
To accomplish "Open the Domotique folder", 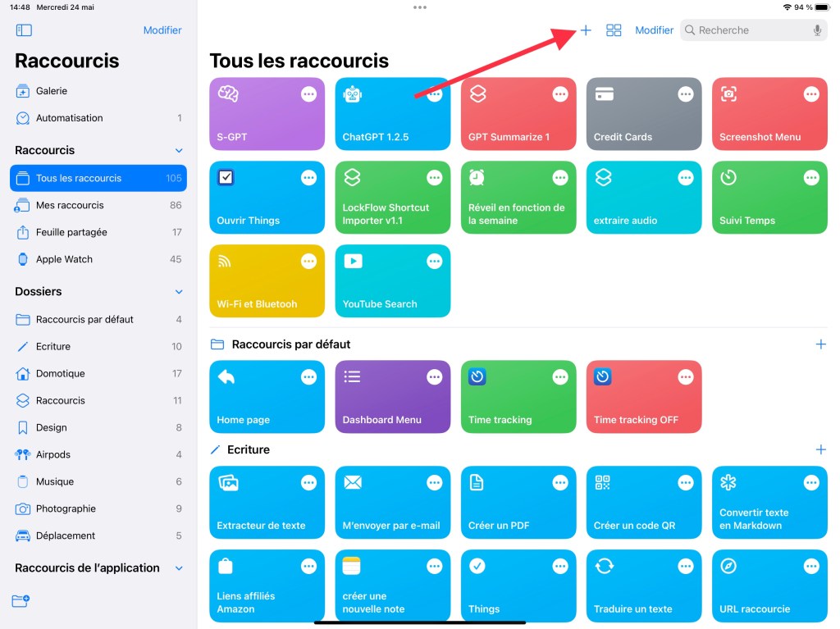I will [x=60, y=373].
